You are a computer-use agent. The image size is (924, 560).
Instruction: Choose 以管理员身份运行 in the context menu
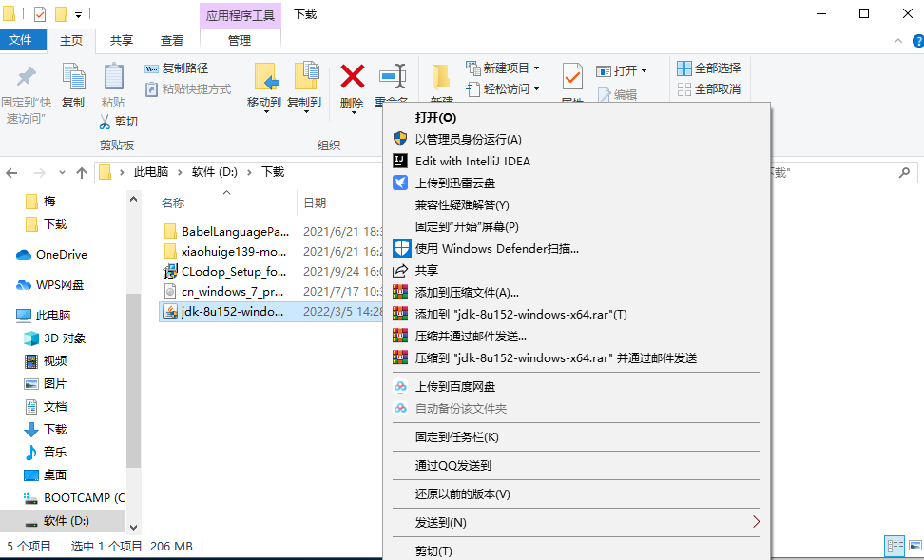coord(487,138)
